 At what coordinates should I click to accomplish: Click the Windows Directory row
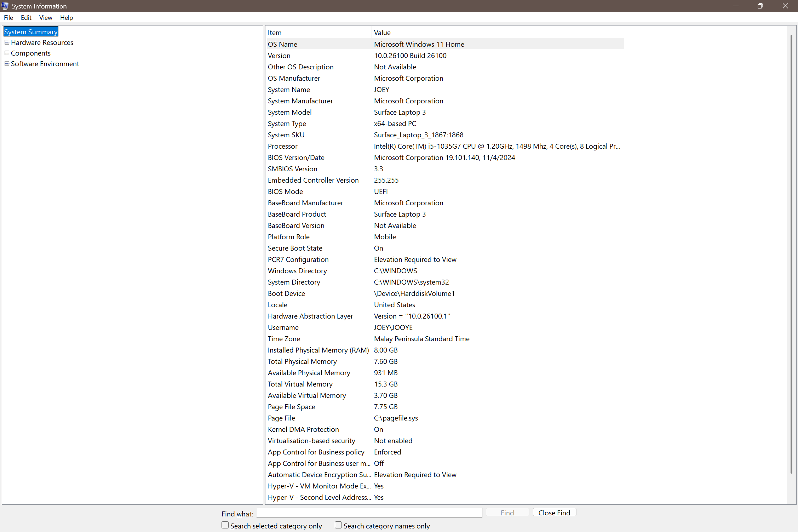445,271
